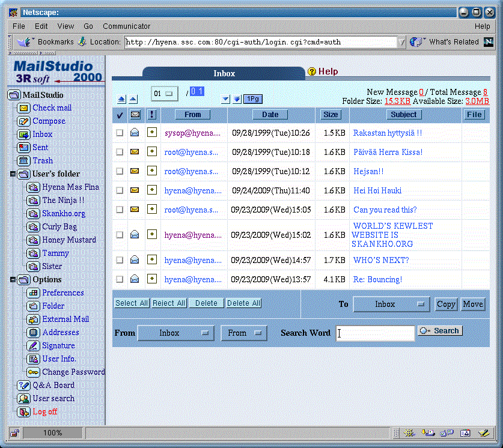Collapse the User's folder tree
Image resolution: width=503 pixels, height=448 pixels.
pyautogui.click(x=13, y=174)
